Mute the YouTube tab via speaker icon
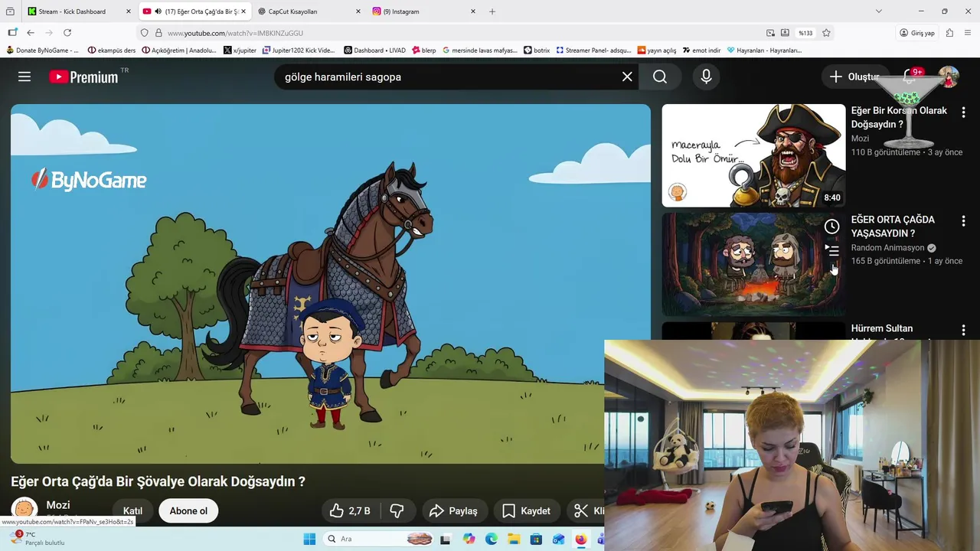 158,11
